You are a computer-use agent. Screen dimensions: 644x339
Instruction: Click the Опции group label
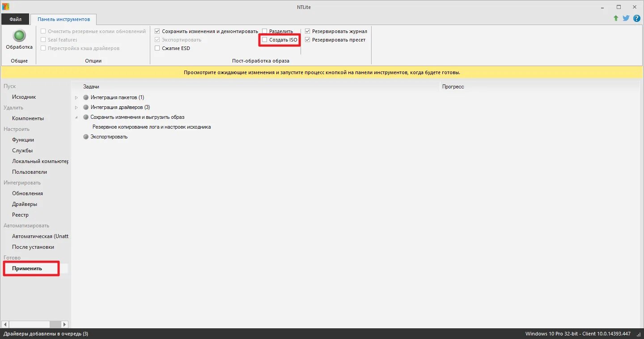coord(93,61)
